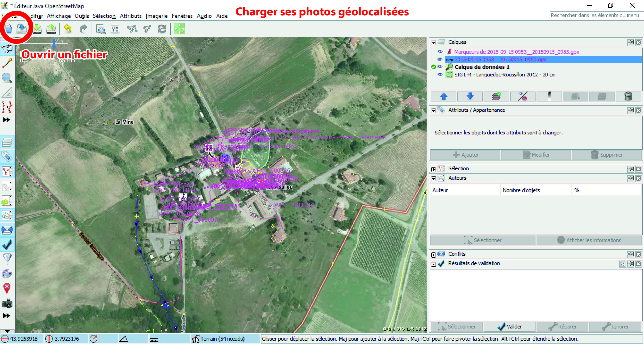This screenshot has height=344, width=644.
Task: Expand the Sélection panel
Action: click(433, 169)
